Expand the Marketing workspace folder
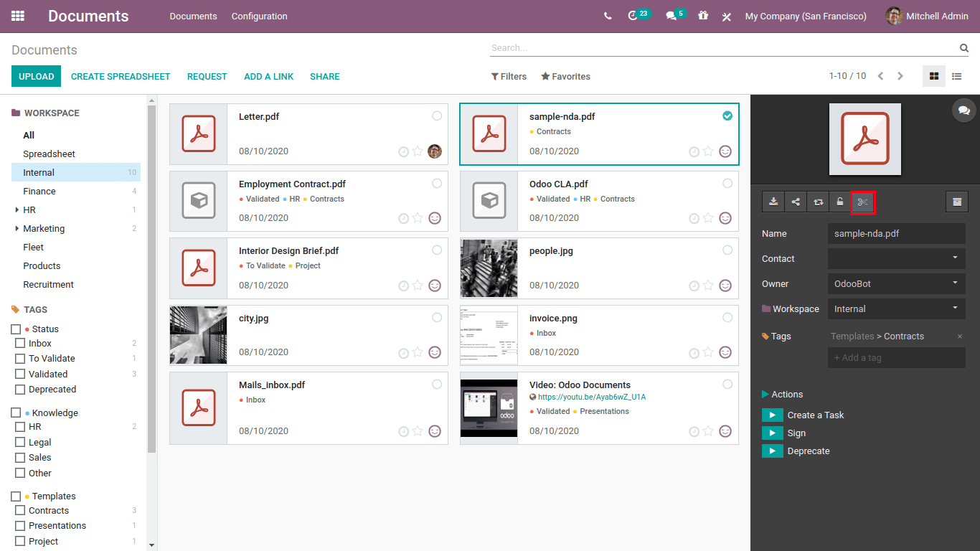Viewport: 980px width, 551px height. (x=17, y=229)
